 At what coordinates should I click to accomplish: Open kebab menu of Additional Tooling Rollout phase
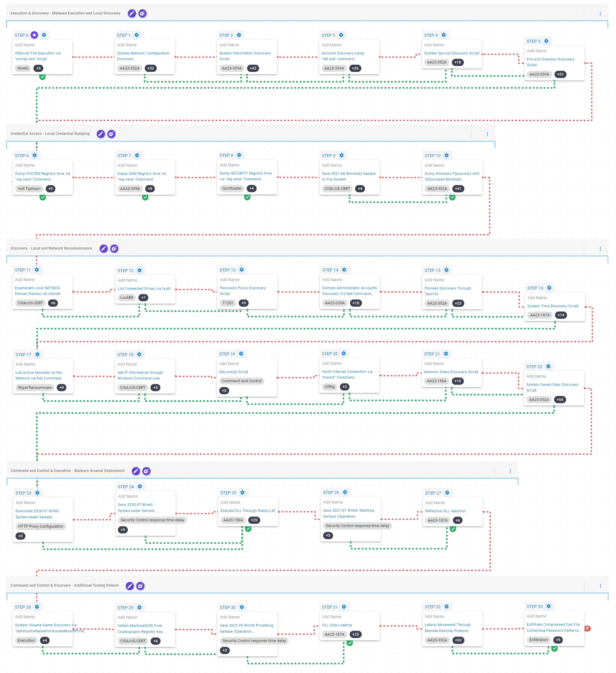[x=600, y=586]
